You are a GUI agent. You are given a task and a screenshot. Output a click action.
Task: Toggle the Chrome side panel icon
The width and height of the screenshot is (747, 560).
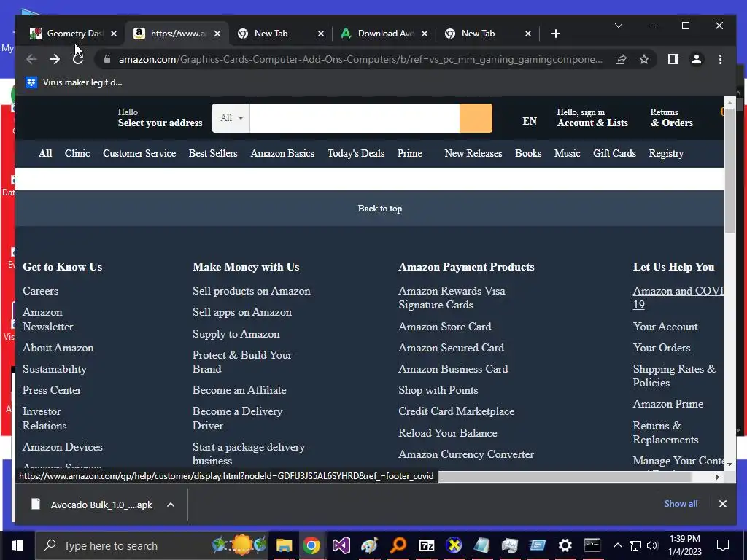point(673,59)
